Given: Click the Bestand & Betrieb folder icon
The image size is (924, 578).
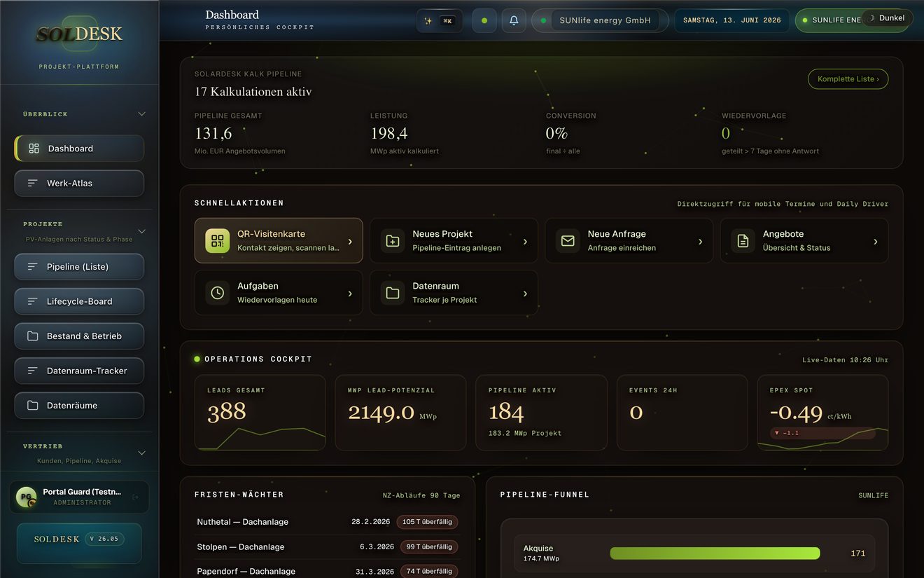Looking at the screenshot, I should coord(32,336).
